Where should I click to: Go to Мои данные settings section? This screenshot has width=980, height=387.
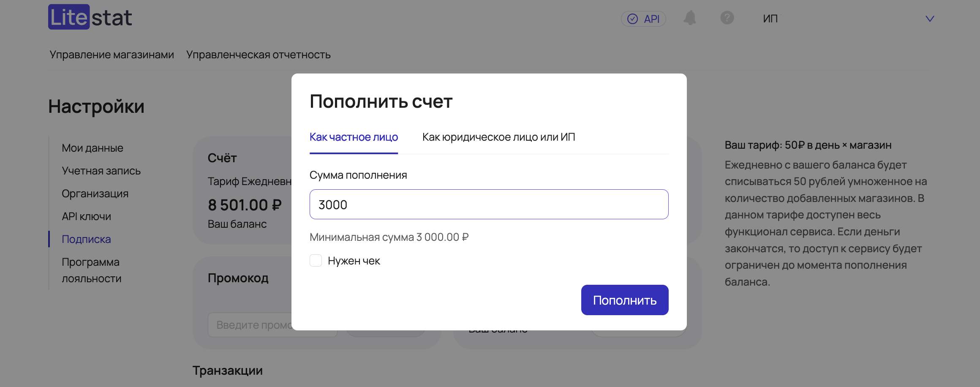[93, 148]
